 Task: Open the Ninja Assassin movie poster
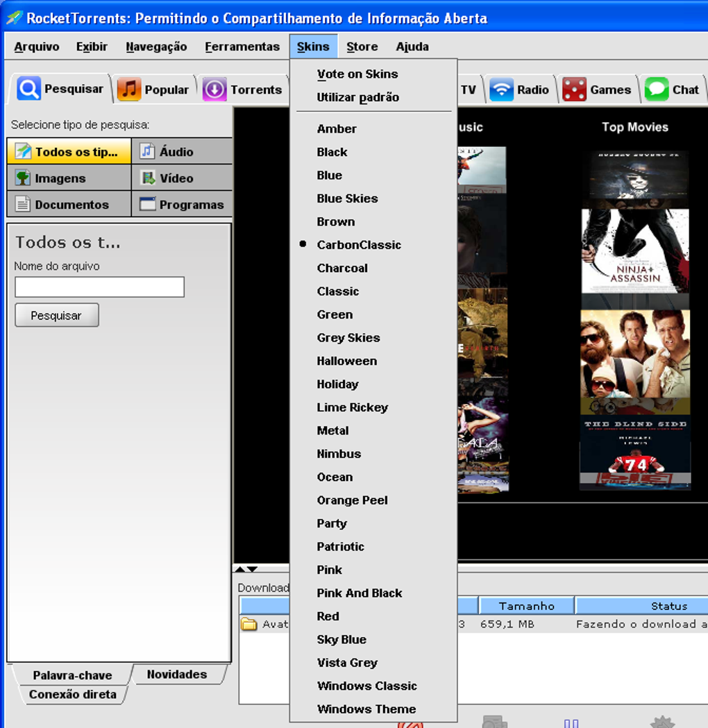point(635,251)
